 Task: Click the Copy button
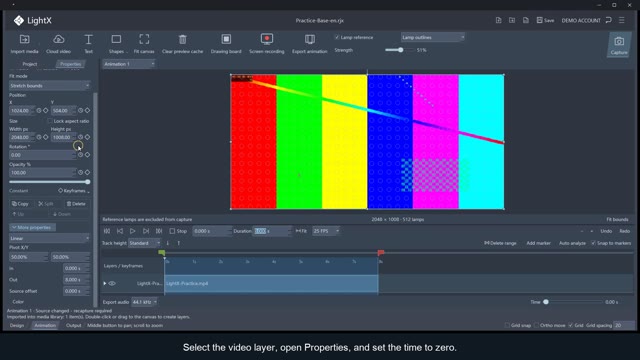coord(20,204)
